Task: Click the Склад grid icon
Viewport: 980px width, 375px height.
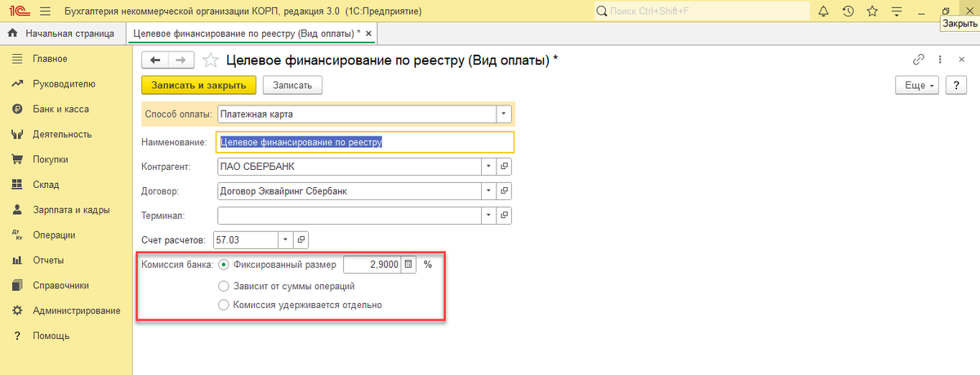Action: click(x=16, y=185)
